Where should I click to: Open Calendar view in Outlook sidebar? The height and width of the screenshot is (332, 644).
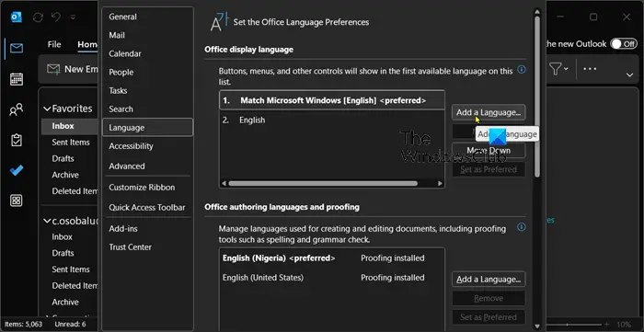(17, 79)
